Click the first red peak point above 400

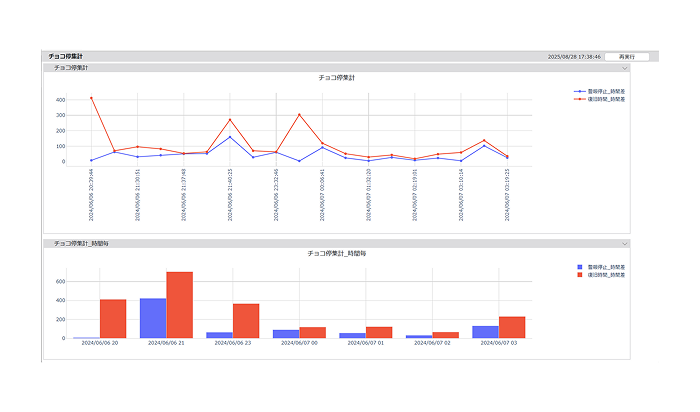coord(91,98)
